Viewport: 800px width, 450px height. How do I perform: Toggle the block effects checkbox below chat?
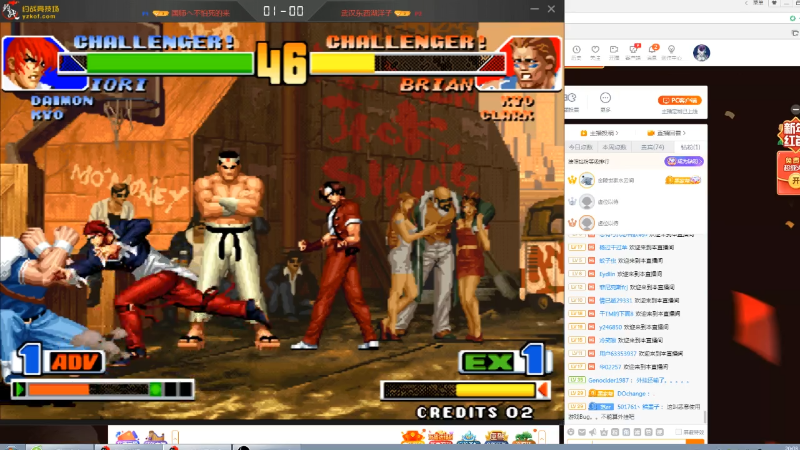coord(678,432)
